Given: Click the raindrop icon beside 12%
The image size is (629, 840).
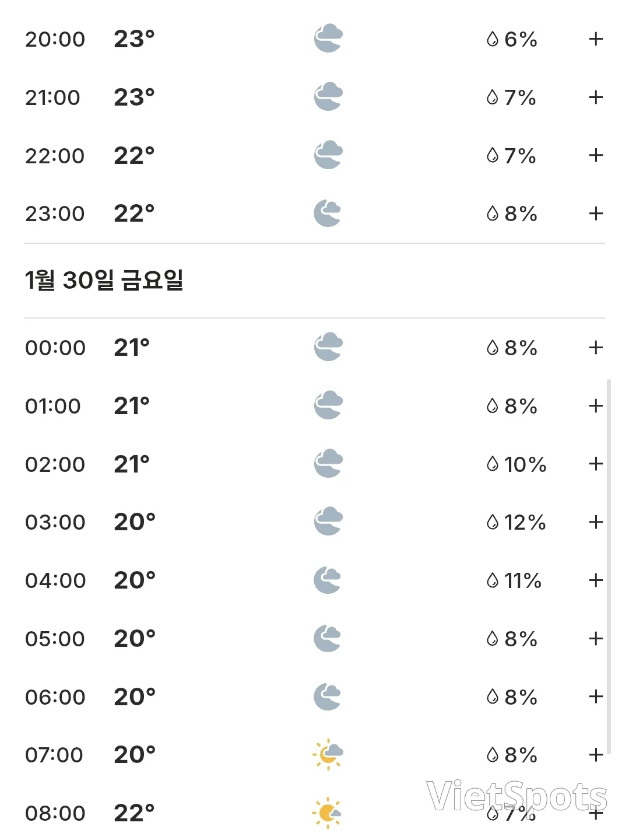Looking at the screenshot, I should tap(493, 522).
